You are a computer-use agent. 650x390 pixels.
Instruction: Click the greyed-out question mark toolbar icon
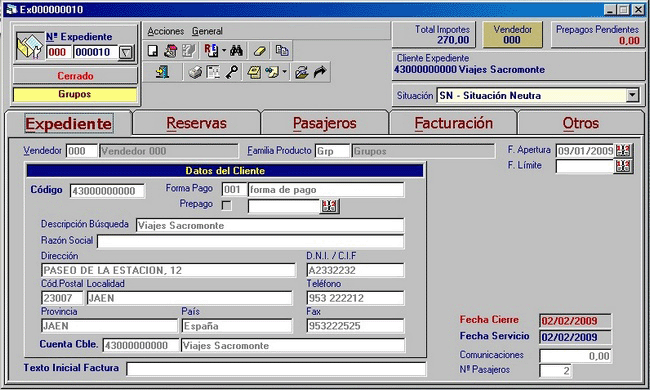189,51
